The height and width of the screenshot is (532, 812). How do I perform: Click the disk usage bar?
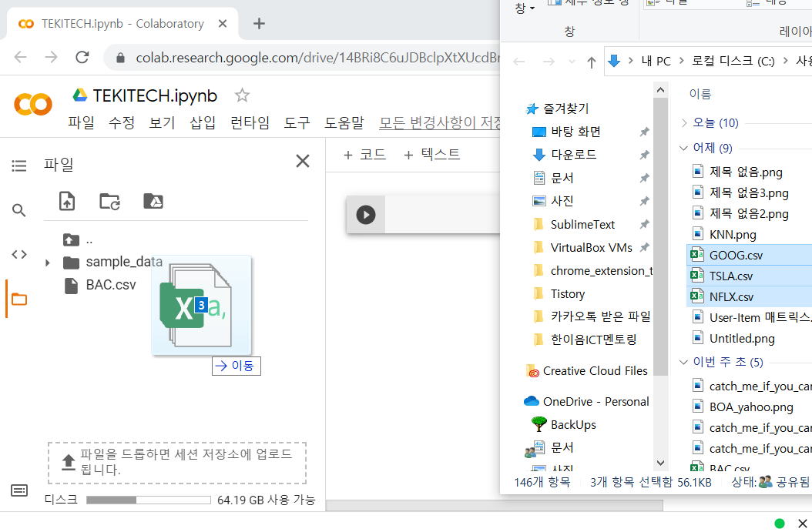click(x=149, y=500)
